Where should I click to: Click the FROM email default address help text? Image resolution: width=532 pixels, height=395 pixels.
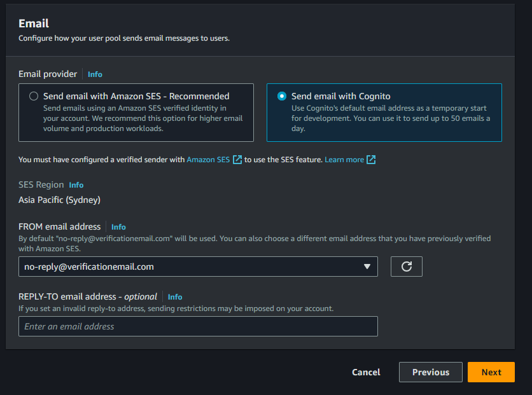(x=255, y=244)
